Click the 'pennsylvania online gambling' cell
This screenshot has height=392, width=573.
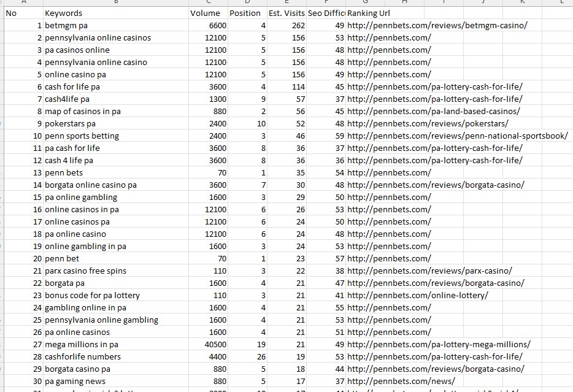[x=116, y=320]
